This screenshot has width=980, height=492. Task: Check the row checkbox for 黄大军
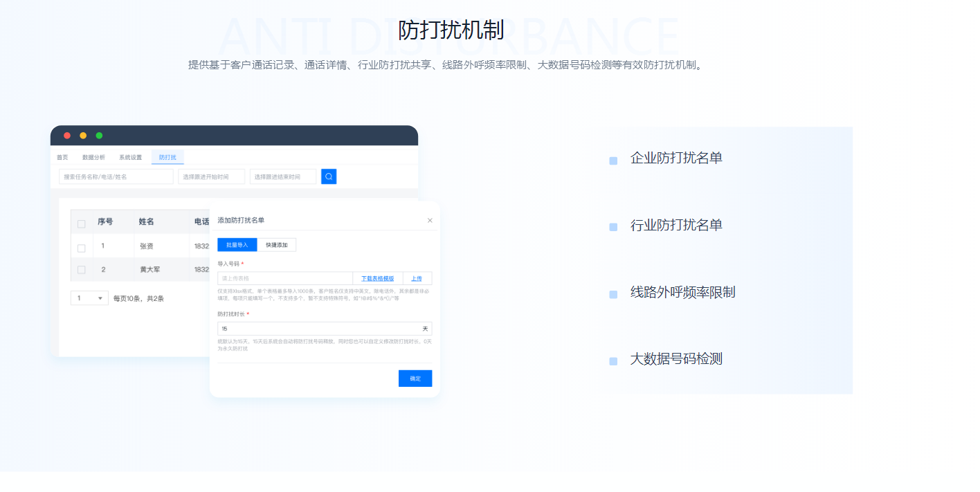click(x=82, y=270)
